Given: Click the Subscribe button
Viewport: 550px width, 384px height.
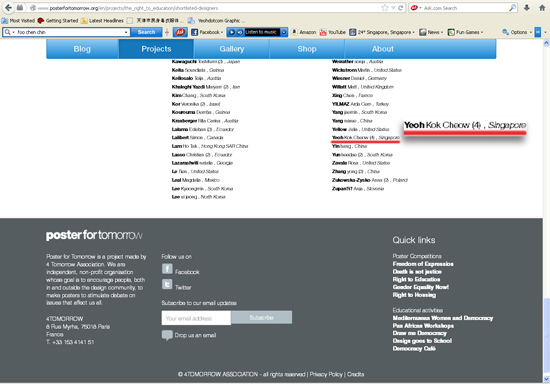Looking at the screenshot, I should [x=261, y=317].
